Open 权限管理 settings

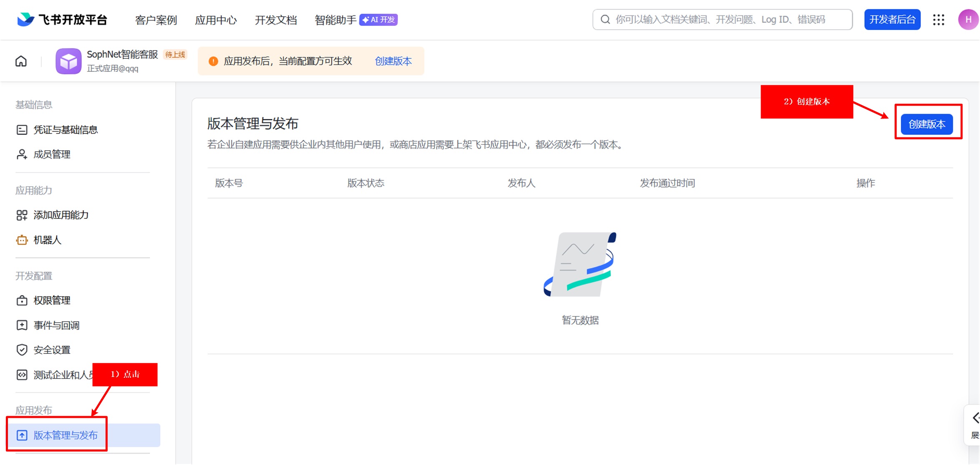(x=52, y=301)
